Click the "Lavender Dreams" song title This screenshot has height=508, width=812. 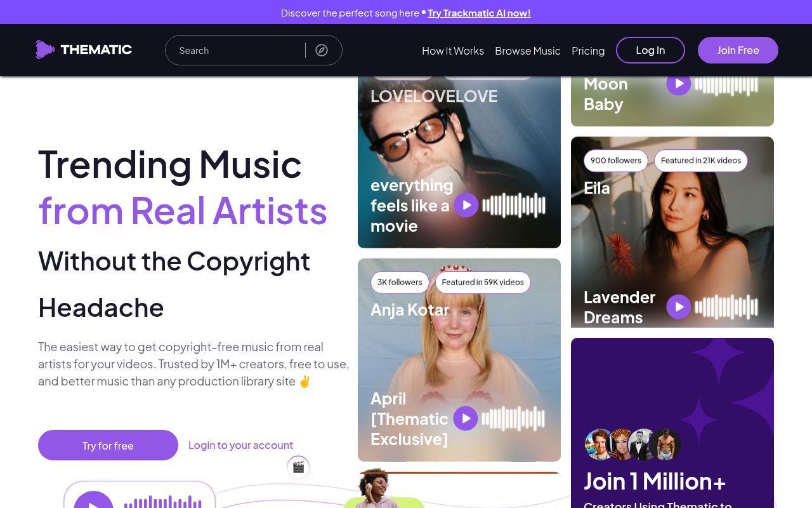pyautogui.click(x=619, y=307)
